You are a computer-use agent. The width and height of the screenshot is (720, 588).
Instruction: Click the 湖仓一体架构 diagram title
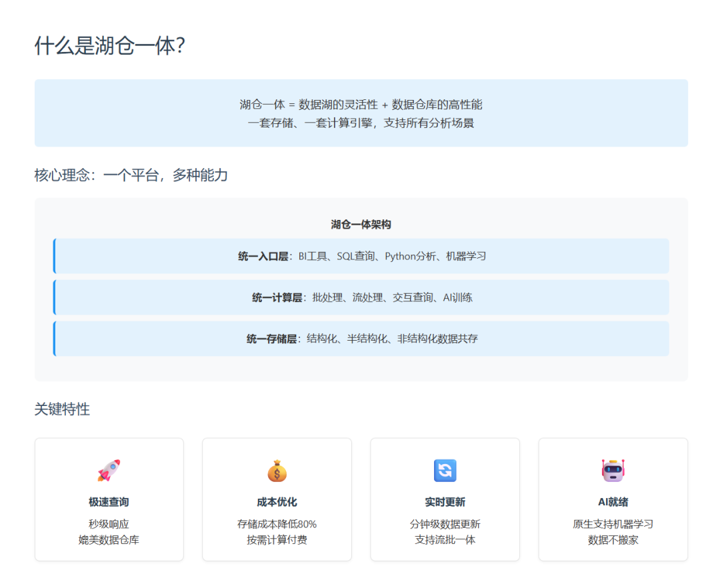[361, 225]
